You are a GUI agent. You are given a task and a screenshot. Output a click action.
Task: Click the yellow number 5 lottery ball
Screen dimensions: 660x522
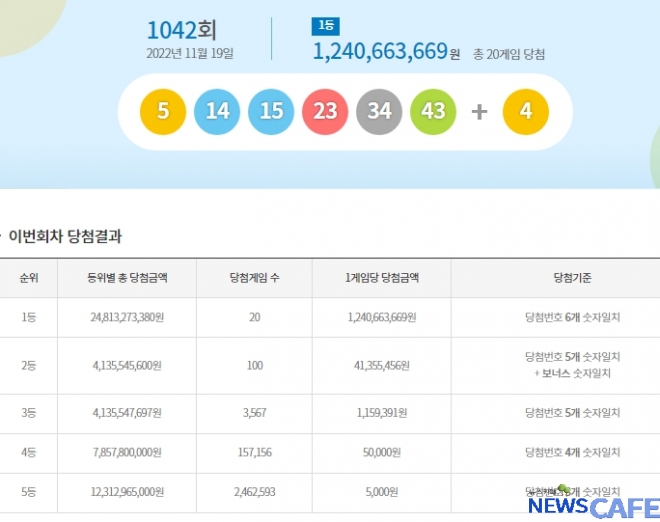pyautogui.click(x=162, y=111)
